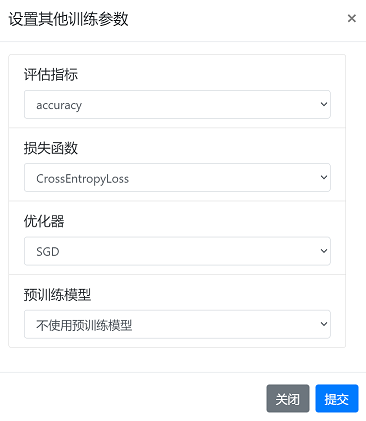The height and width of the screenshot is (421, 366).
Task: Select the 'CrossEntropyLoss' value text
Action: tap(82, 179)
